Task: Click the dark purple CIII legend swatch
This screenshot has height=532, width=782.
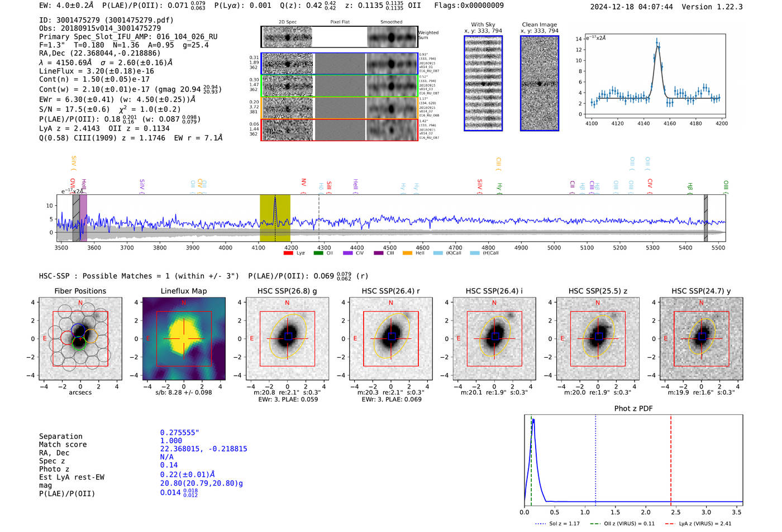Action: click(379, 253)
